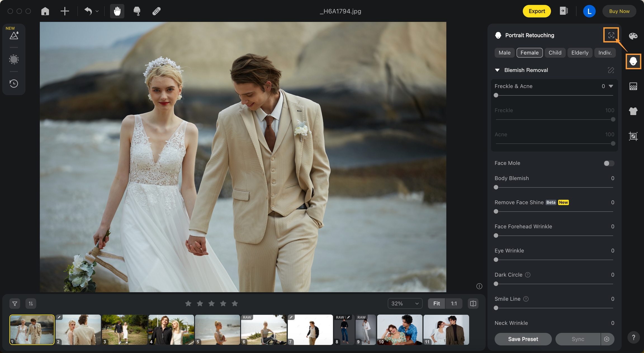Open the History panel in left sidebar
This screenshot has width=644, height=353.
14,84
